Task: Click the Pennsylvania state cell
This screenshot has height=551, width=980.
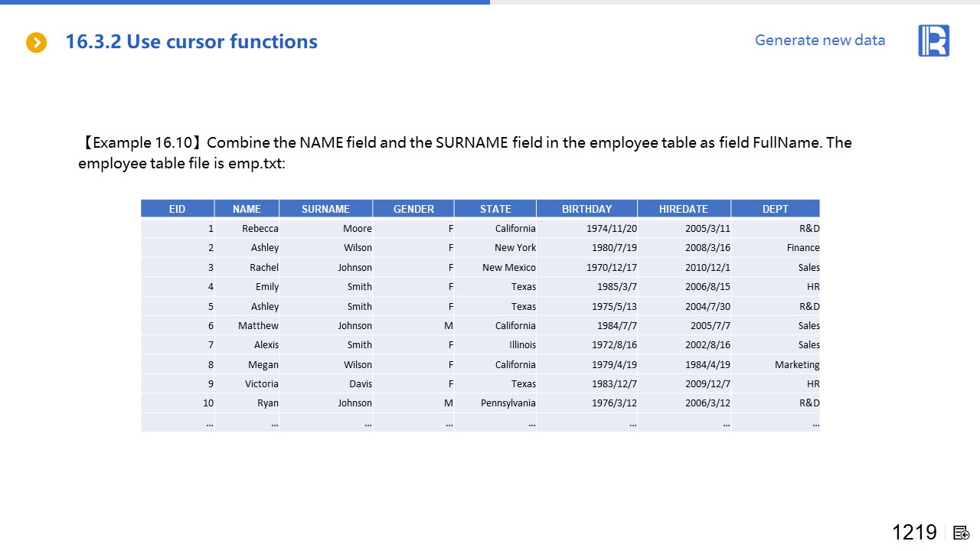Action: pyautogui.click(x=508, y=403)
